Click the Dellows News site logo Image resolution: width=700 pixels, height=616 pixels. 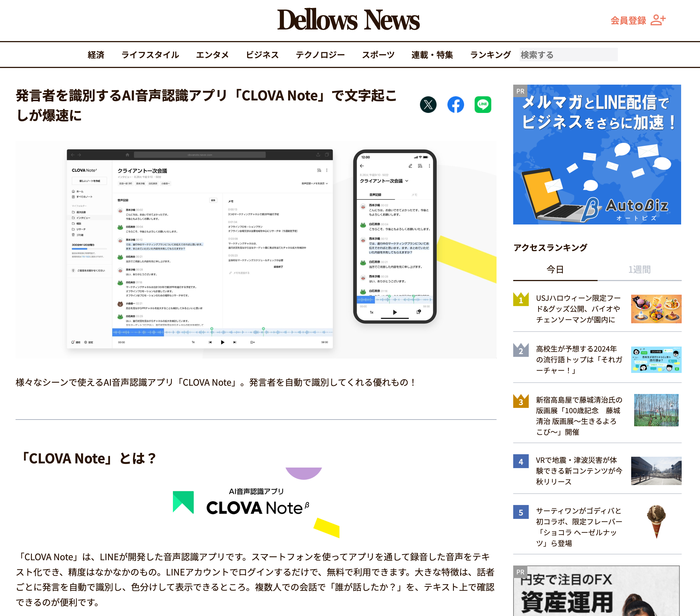pyautogui.click(x=348, y=20)
